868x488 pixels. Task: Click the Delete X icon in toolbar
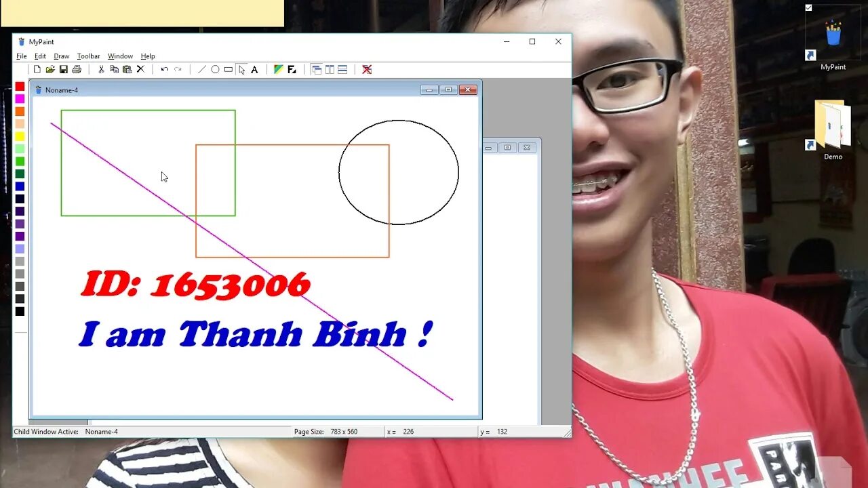[x=140, y=69]
